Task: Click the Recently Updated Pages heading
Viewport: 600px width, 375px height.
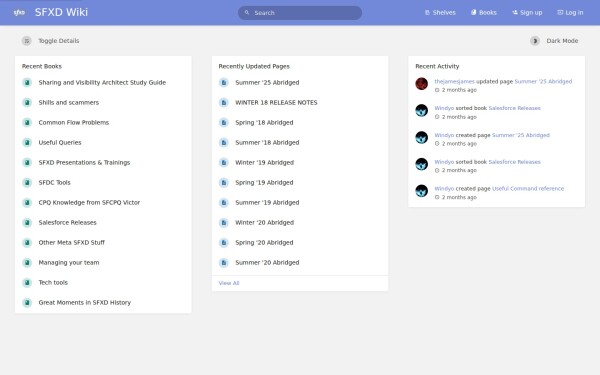Action: tap(254, 66)
